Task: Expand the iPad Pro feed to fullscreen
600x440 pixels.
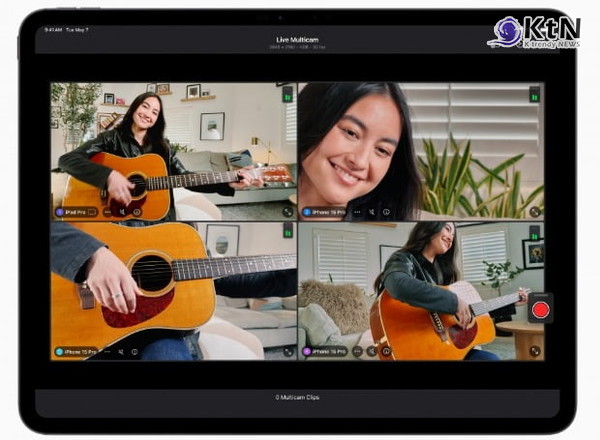Action: tap(288, 212)
